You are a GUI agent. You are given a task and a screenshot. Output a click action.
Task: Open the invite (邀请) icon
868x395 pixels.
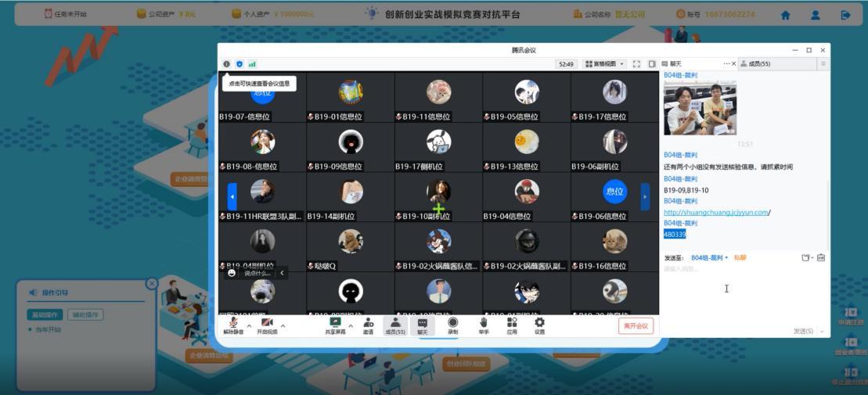[x=368, y=323]
